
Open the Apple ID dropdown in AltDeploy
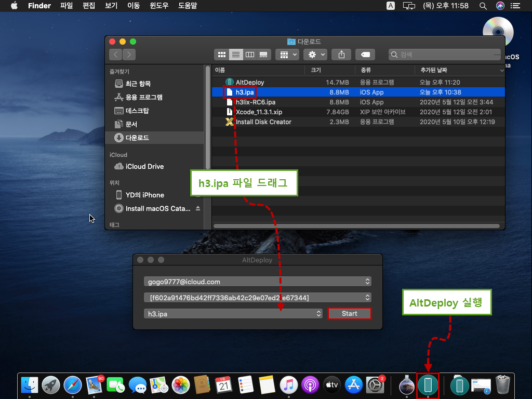(x=258, y=282)
